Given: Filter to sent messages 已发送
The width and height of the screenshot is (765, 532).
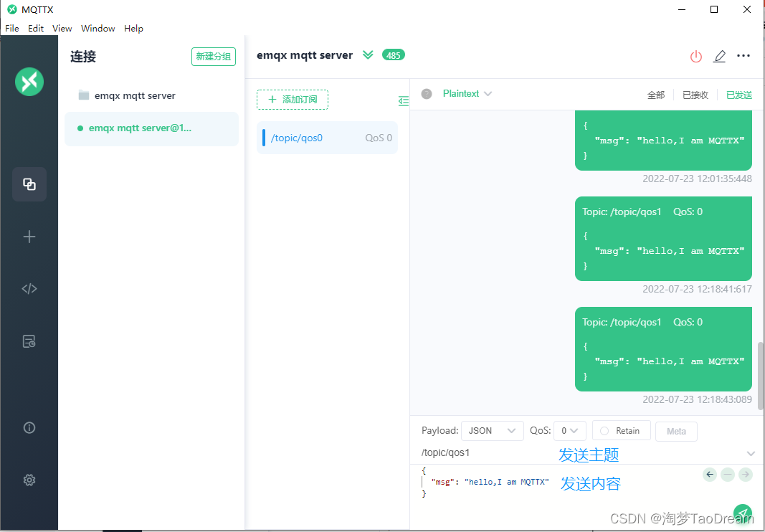Looking at the screenshot, I should [739, 95].
